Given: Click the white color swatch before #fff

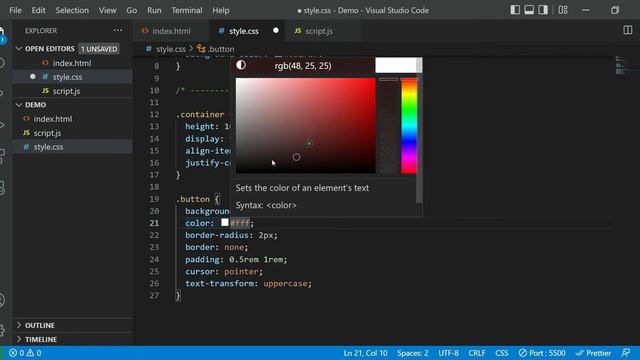Looking at the screenshot, I should pos(224,222).
